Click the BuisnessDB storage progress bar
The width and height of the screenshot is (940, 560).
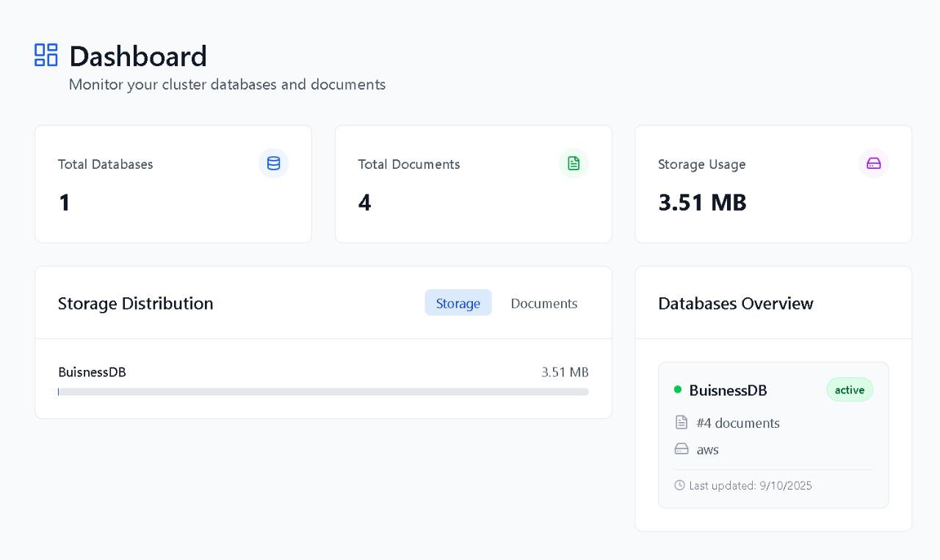tap(323, 392)
